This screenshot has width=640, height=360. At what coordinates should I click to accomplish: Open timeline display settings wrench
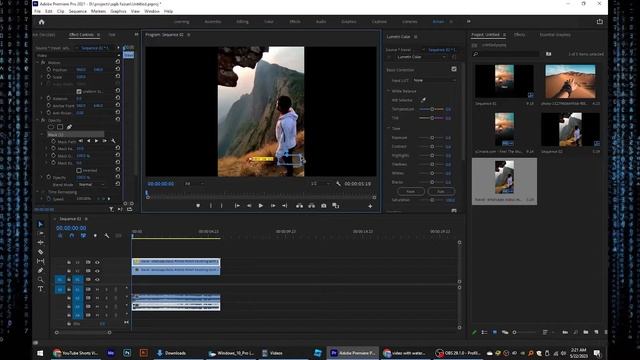click(107, 236)
